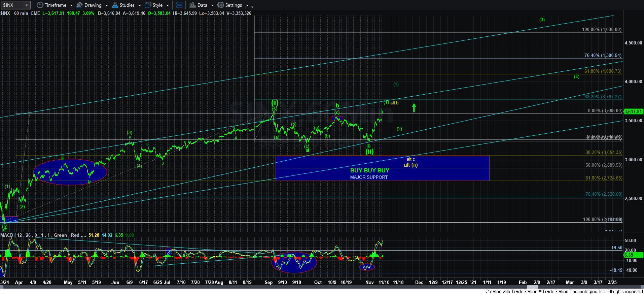Click the 'BUY BUY BUY' chart annotation
The height and width of the screenshot is (294, 644).
point(369,170)
